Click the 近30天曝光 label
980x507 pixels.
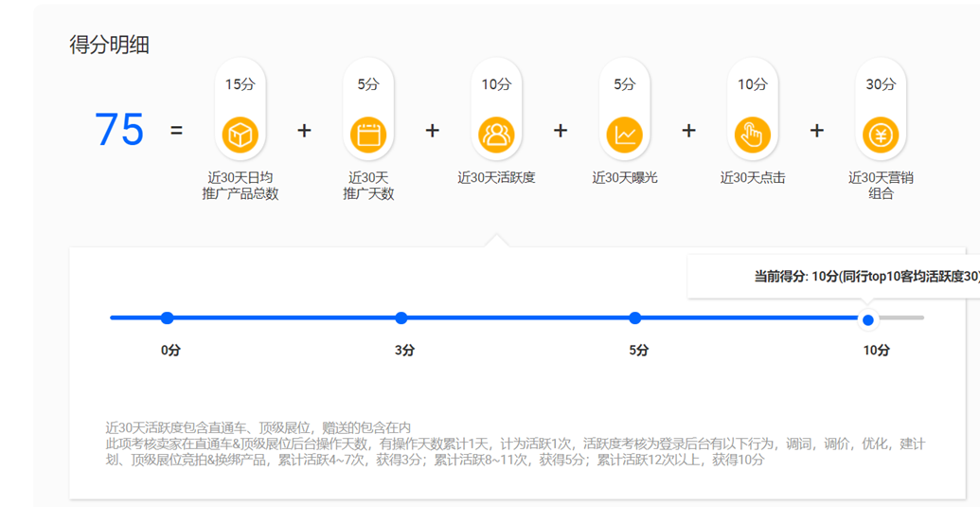624,177
